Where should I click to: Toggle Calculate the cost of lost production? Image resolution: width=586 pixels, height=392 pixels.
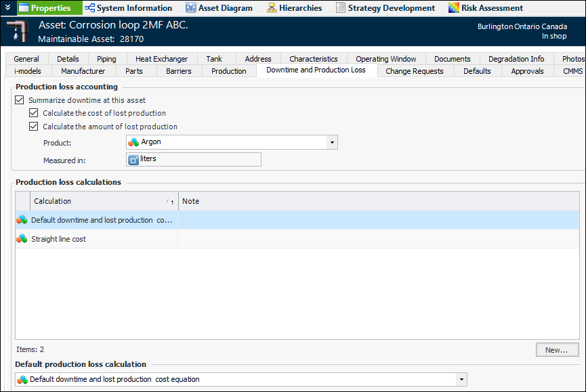pyautogui.click(x=34, y=113)
